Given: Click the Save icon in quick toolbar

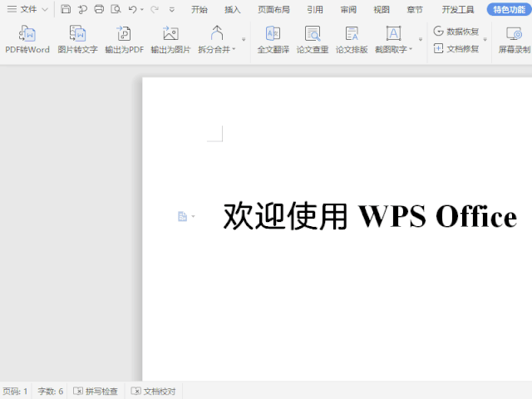Looking at the screenshot, I should [x=66, y=9].
